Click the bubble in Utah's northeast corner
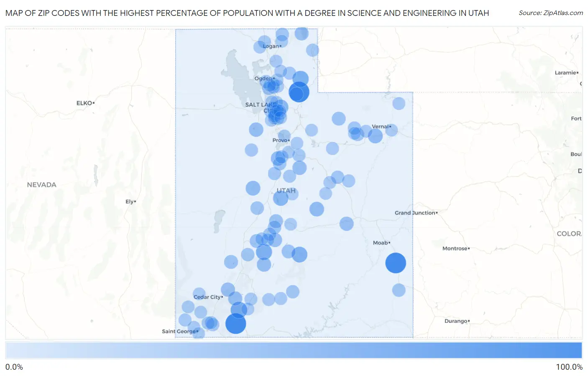This screenshot has width=588, height=376. click(399, 103)
